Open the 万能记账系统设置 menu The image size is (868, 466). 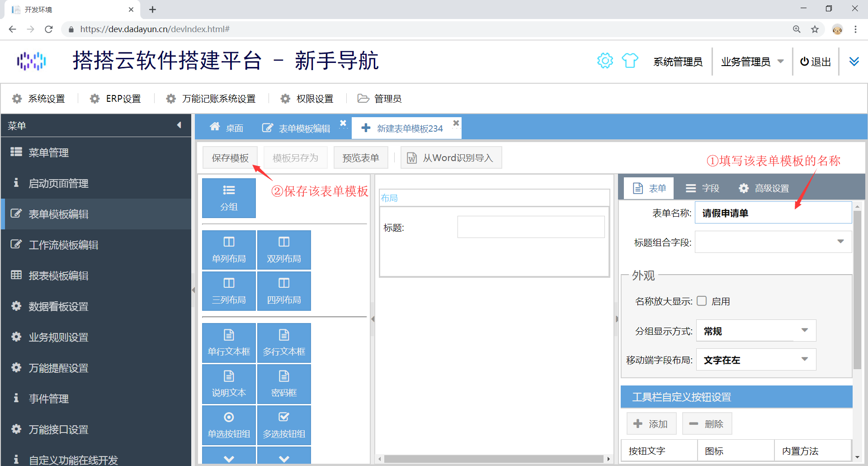point(211,98)
